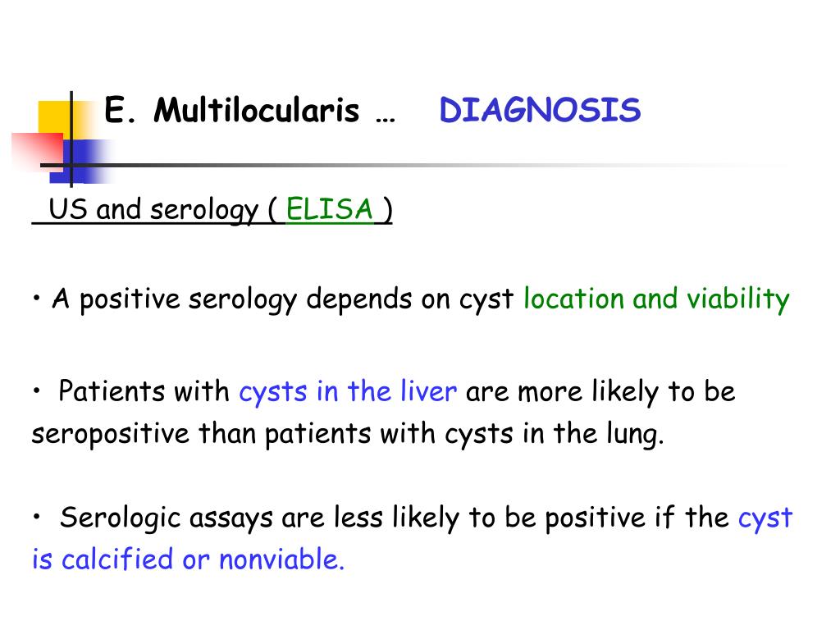Click the 'E. Multilocularis' title text
The width and height of the screenshot is (840, 630).
pos(231,111)
